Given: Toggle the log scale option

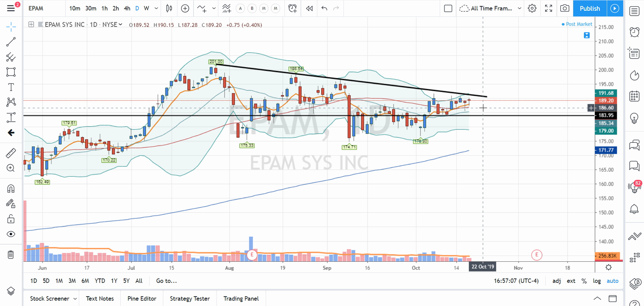Looking at the screenshot, I should click(x=597, y=281).
